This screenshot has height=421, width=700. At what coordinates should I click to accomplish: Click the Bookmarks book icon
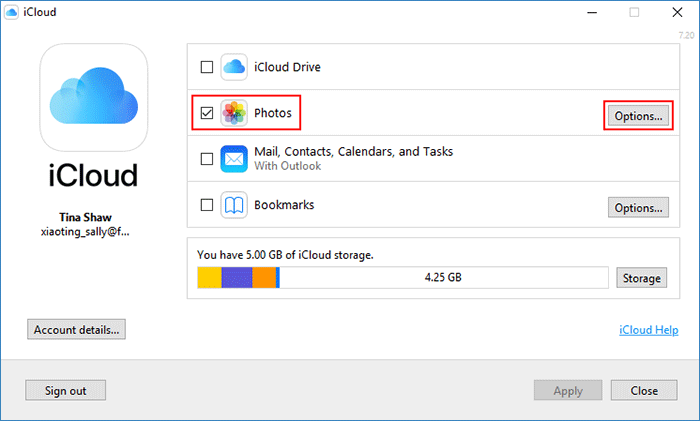(234, 205)
